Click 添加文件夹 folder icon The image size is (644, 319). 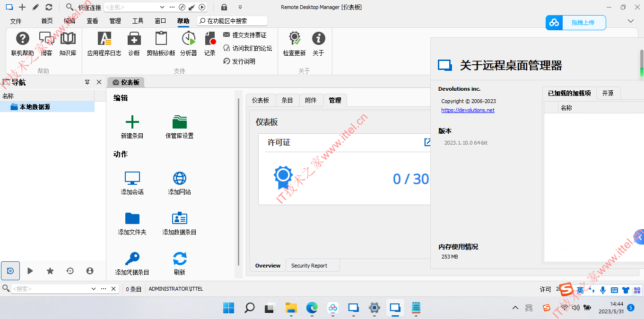tap(132, 218)
